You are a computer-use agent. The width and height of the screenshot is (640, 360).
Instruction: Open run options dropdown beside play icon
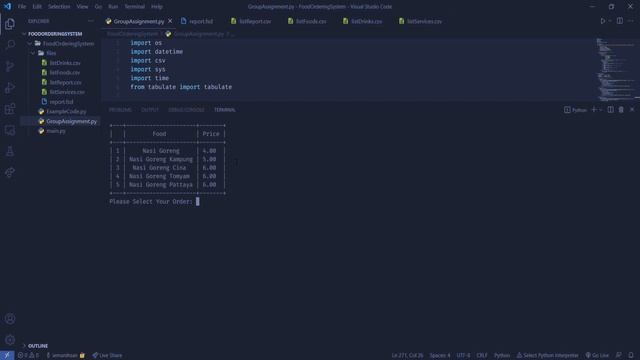pos(610,21)
